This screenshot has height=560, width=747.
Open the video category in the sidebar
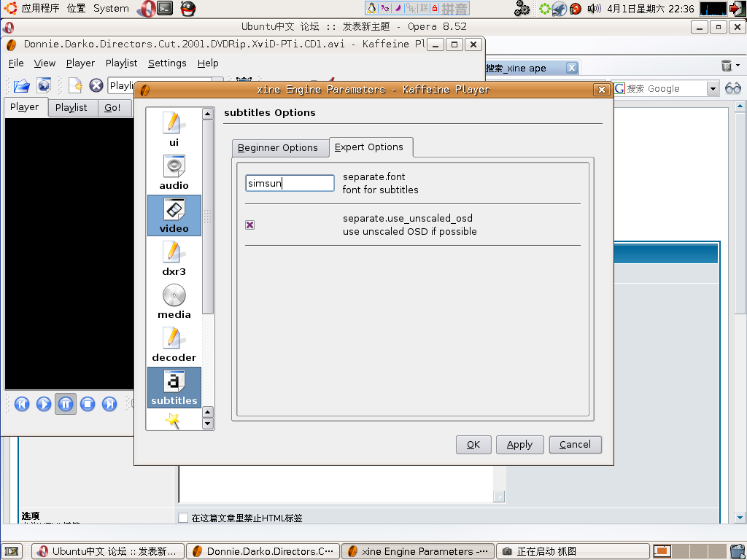click(174, 215)
